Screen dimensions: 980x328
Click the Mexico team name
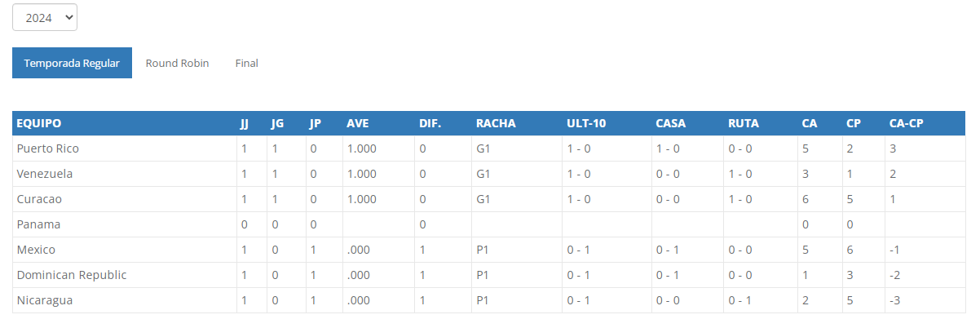pos(36,250)
